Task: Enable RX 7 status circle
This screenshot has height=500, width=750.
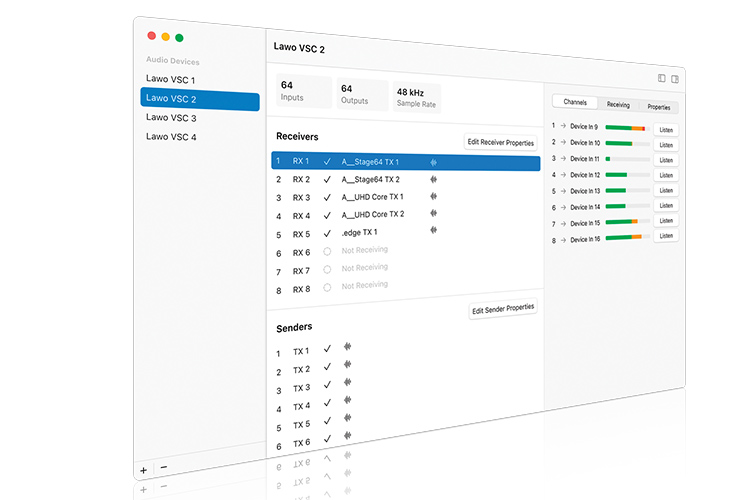Action: coord(327,269)
